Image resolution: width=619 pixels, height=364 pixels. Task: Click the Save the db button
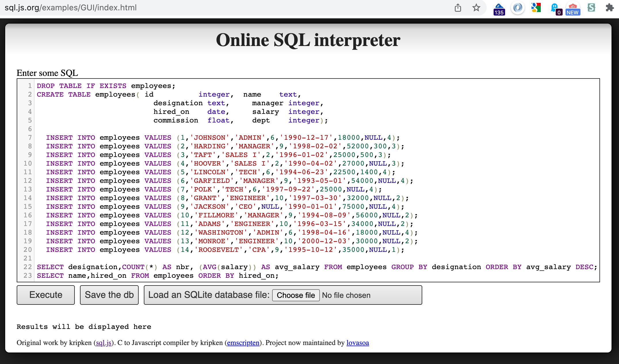pos(109,295)
